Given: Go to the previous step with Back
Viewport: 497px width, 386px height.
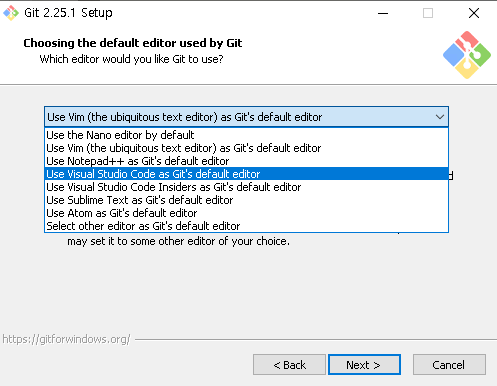Looking at the screenshot, I should [289, 365].
